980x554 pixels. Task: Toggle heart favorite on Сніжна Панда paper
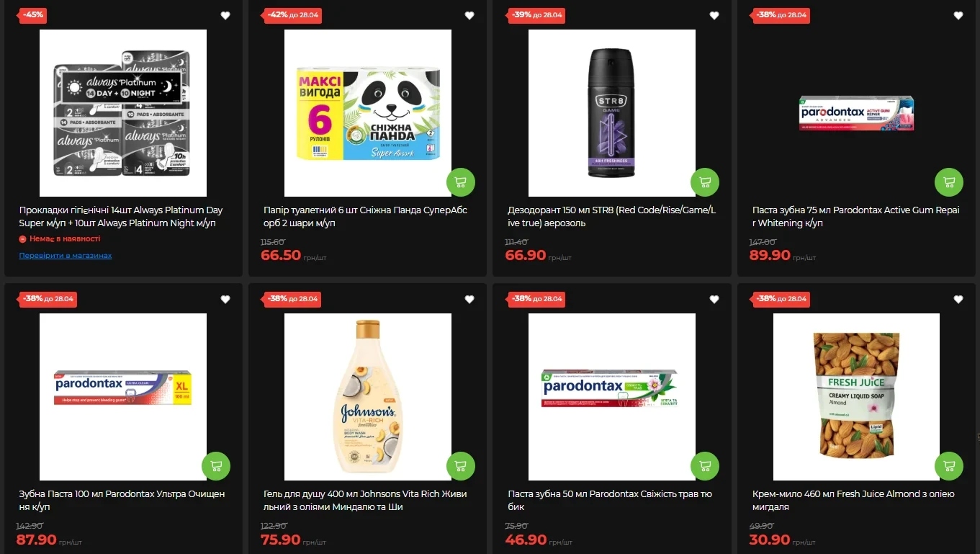point(469,16)
